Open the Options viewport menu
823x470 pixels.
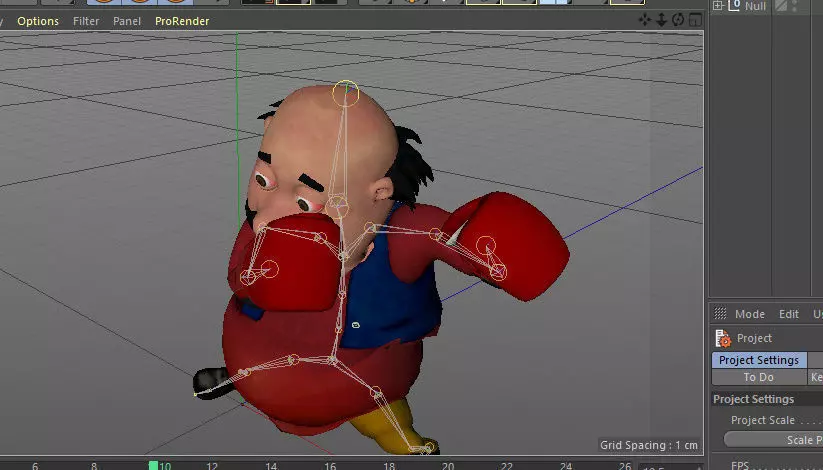coord(38,21)
